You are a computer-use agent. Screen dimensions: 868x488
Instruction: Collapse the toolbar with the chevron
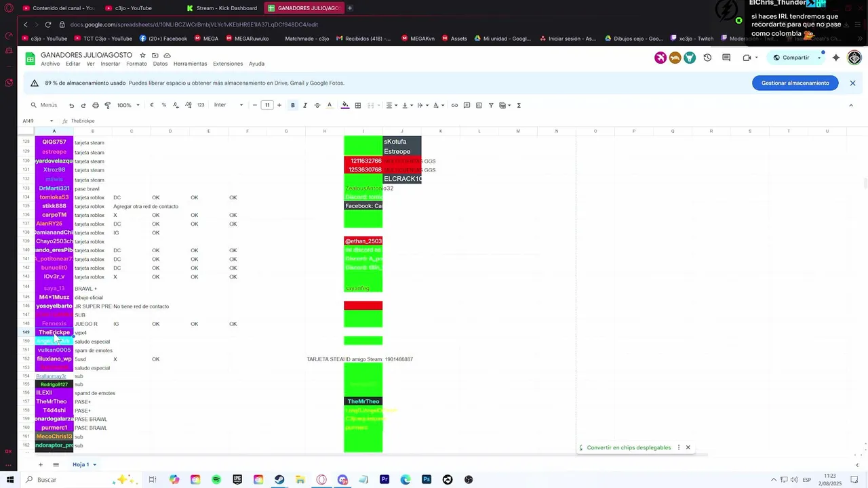[852, 105]
